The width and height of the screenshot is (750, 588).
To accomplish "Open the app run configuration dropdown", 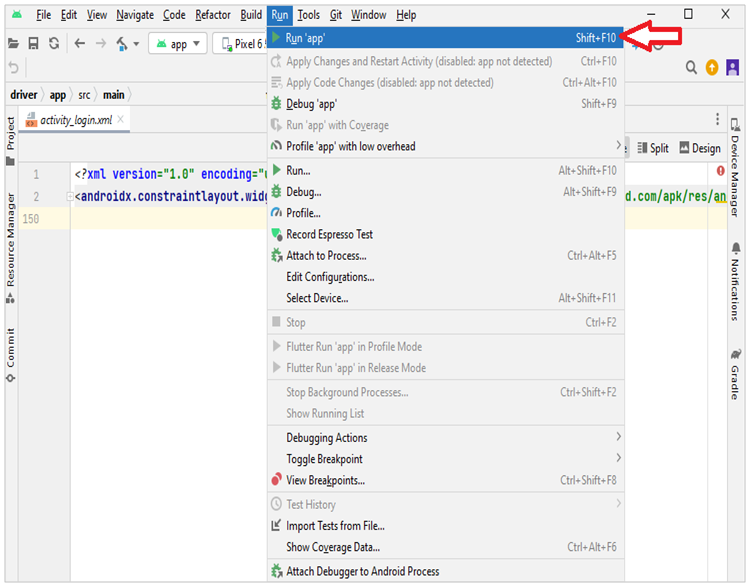I will coord(178,44).
